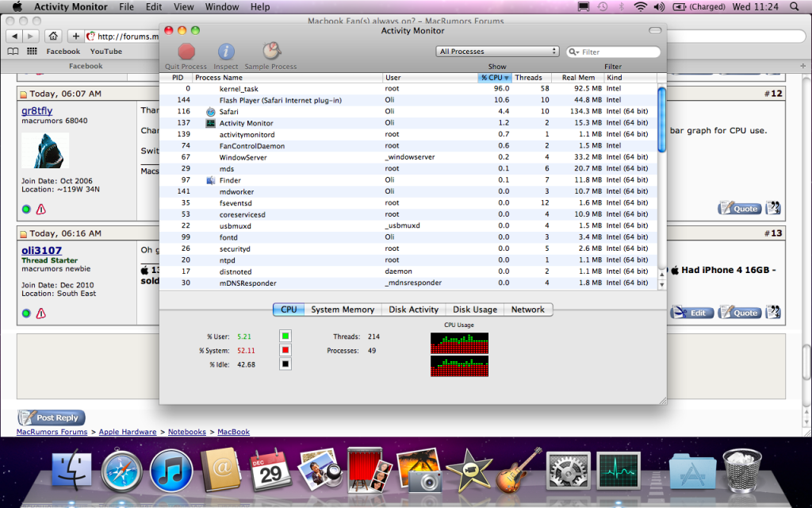Open Safari from the Dock
812x508 pixels.
(x=121, y=471)
